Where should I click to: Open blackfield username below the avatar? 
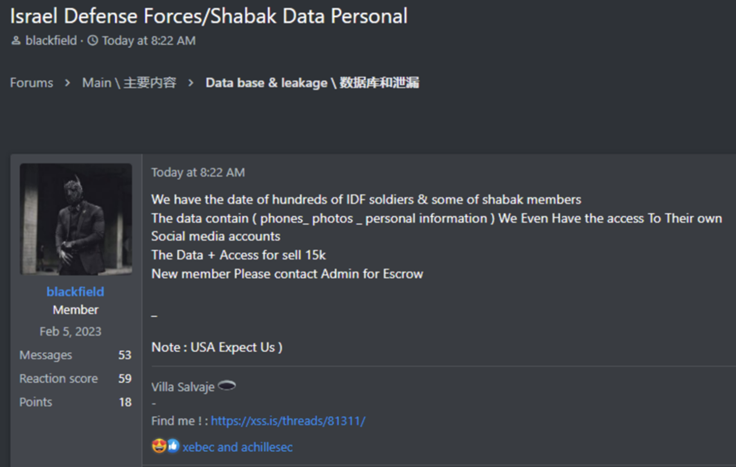pos(76,291)
